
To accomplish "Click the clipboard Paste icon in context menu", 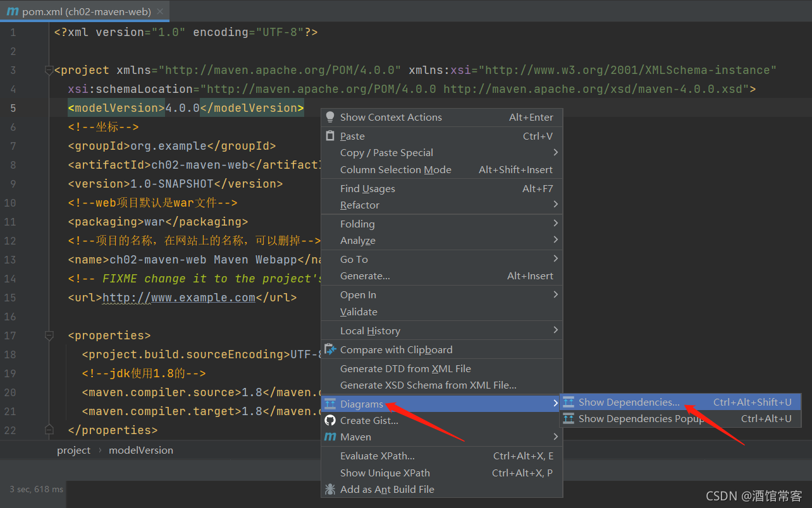I will tap(329, 136).
